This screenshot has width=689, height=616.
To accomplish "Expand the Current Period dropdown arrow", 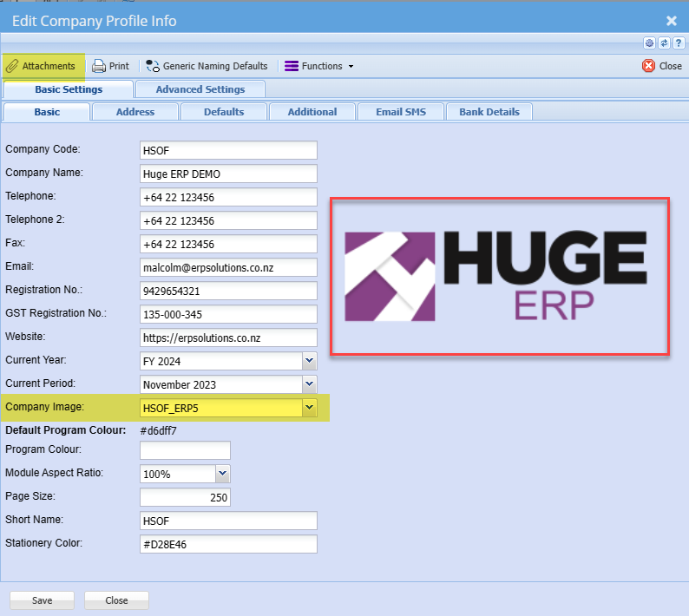I will [309, 384].
